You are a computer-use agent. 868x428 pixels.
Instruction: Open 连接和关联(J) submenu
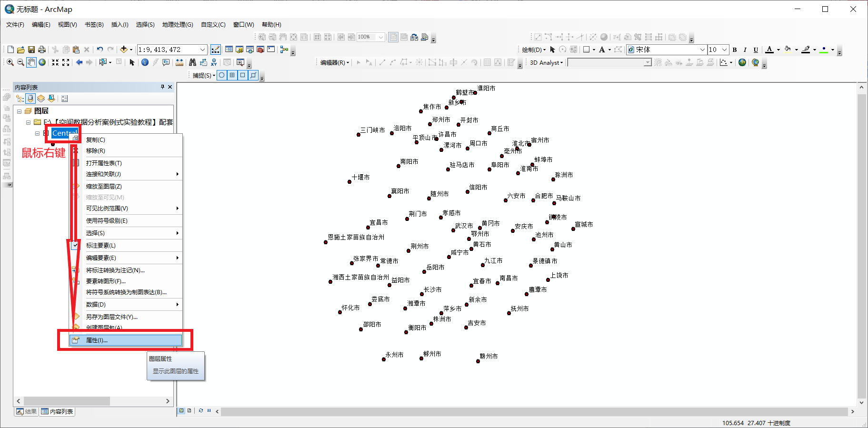(126, 174)
